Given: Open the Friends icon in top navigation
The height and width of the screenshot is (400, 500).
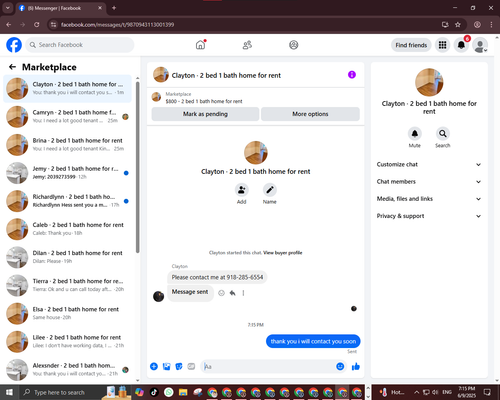Looking at the screenshot, I should (247, 45).
